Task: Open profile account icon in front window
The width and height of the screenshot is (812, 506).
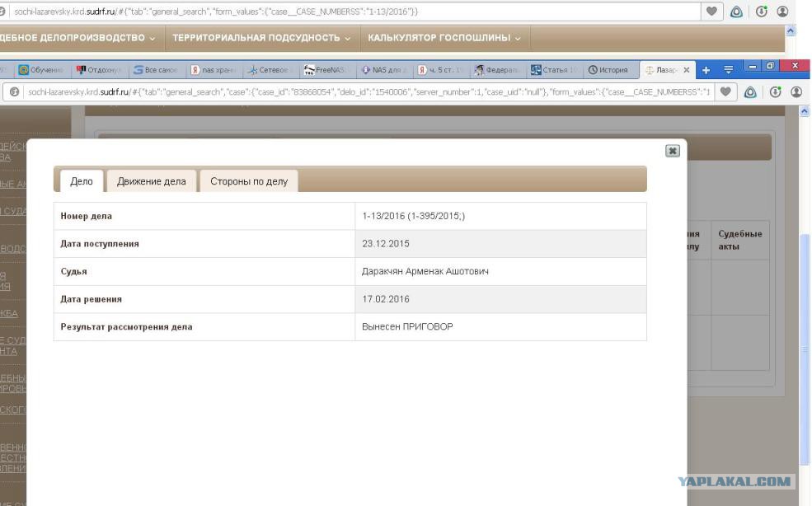Action: pos(796,92)
